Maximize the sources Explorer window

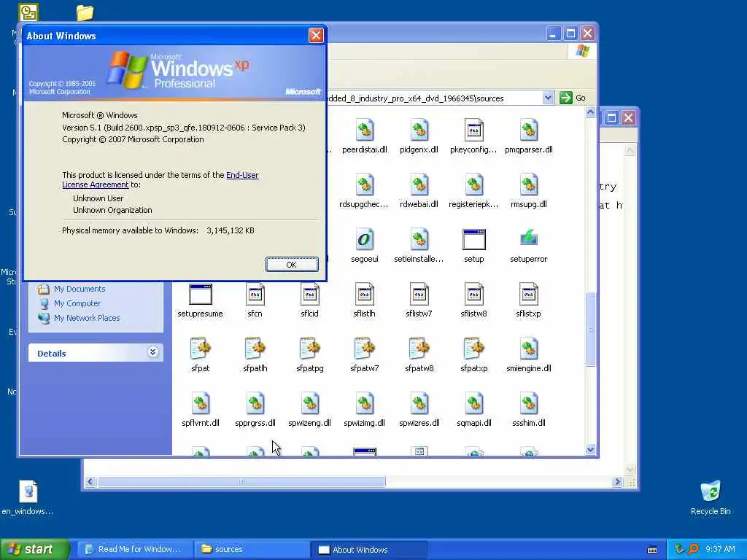(570, 34)
